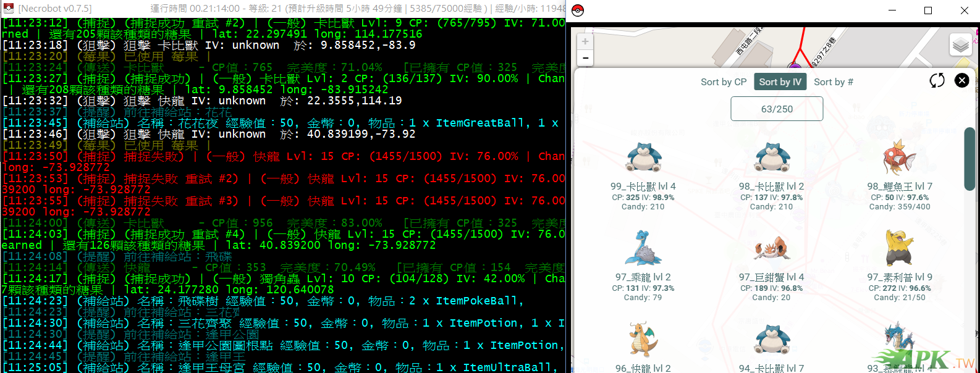980x373 pixels.
Task: Zoom in on the map
Action: 585,41
